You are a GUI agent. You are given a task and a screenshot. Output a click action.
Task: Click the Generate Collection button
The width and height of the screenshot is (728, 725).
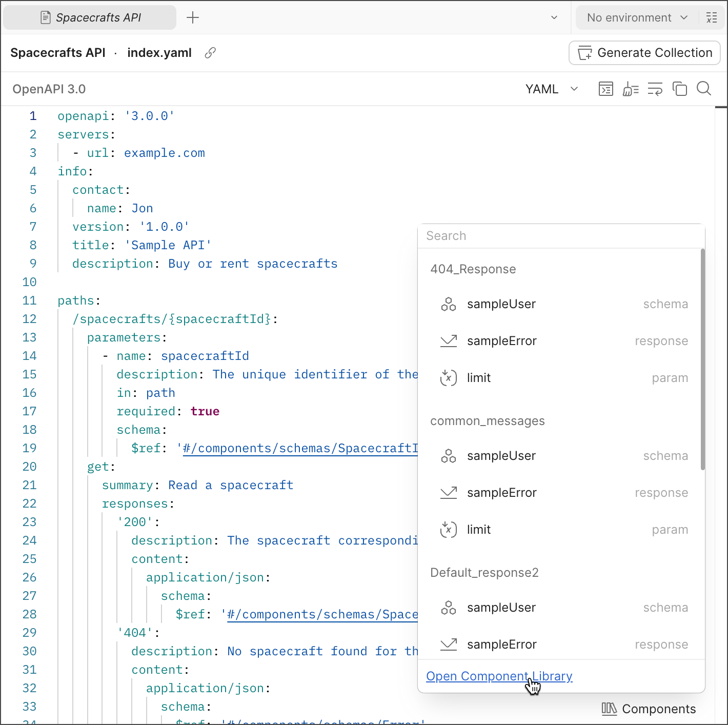pyautogui.click(x=644, y=53)
